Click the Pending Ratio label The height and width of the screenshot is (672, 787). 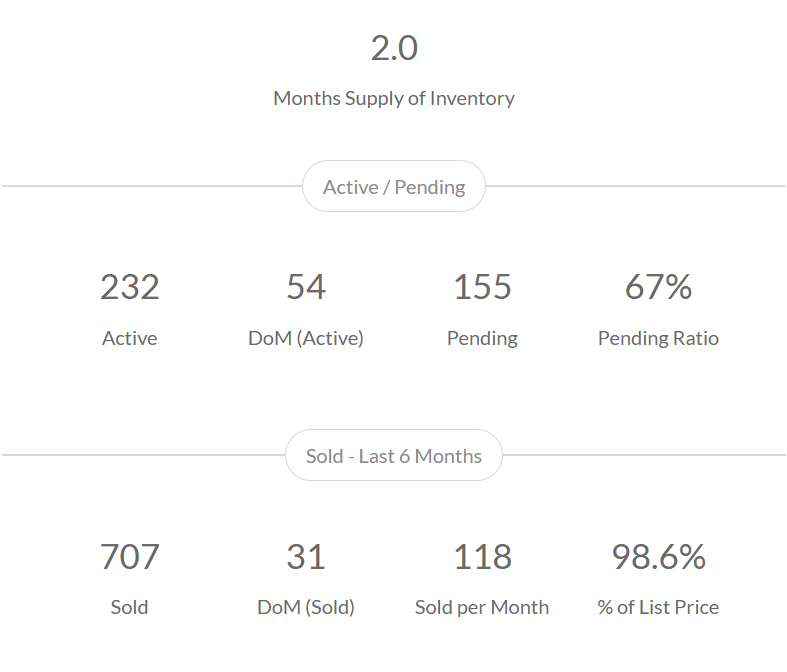[658, 338]
